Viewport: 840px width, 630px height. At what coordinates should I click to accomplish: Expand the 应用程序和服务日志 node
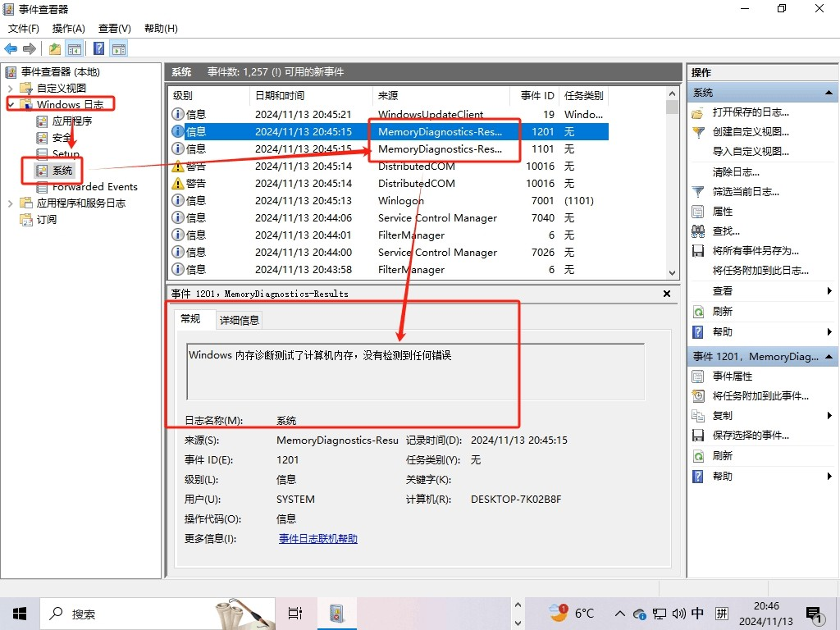point(10,203)
